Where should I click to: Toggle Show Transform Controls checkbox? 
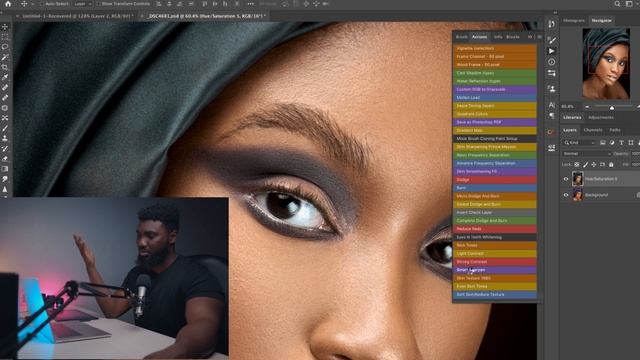pyautogui.click(x=98, y=4)
